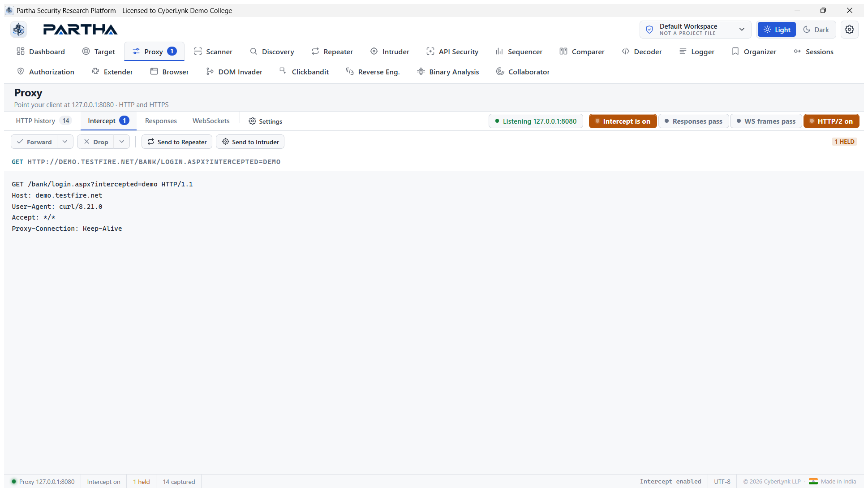Click the Authorization shield icon
Image resolution: width=868 pixels, height=492 pixels.
[21, 72]
